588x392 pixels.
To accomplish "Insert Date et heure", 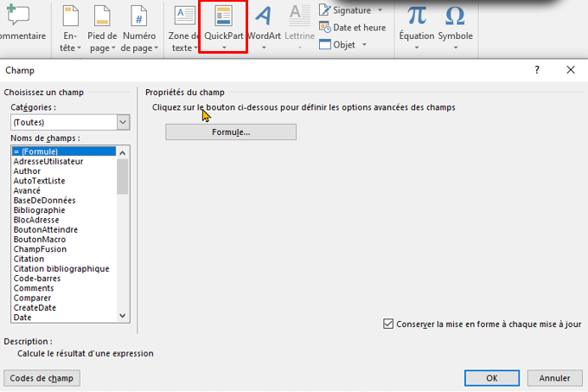I will point(353,28).
